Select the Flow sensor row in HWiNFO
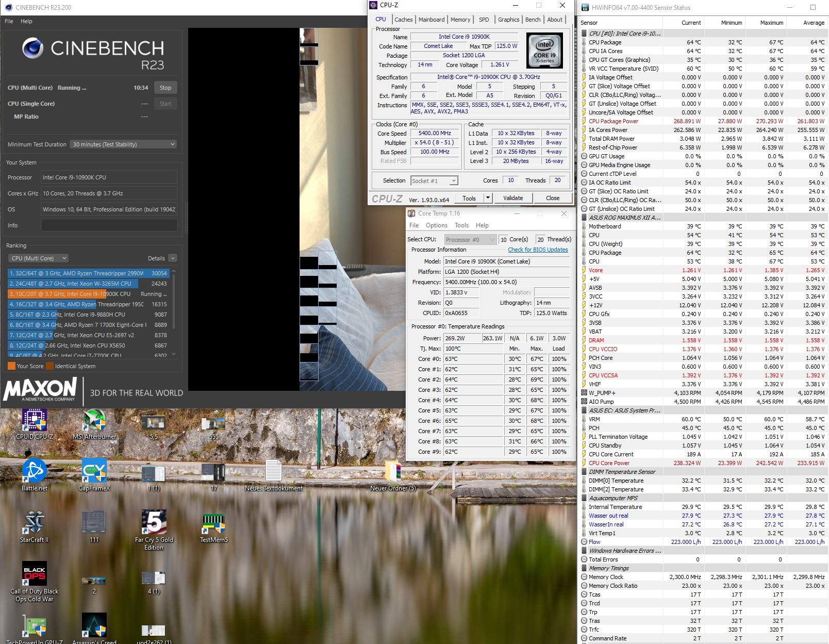 click(703, 542)
